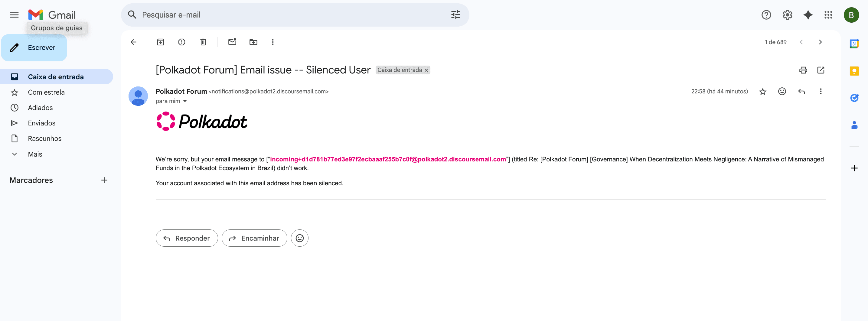Click the Encaminhar button
The width and height of the screenshot is (868, 321).
(254, 238)
